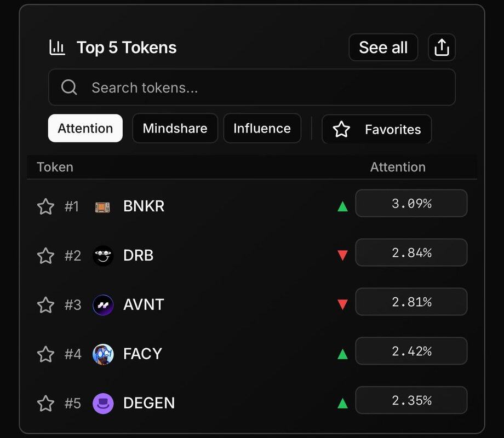Favorite the BNKR token with its star
The image size is (504, 438).
[x=45, y=206]
